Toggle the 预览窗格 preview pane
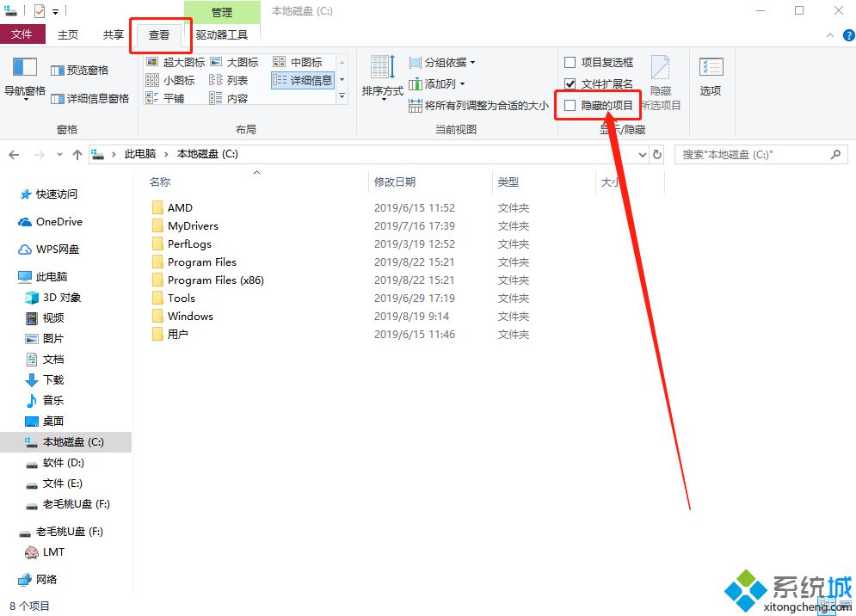This screenshot has height=616, width=856. [x=80, y=70]
